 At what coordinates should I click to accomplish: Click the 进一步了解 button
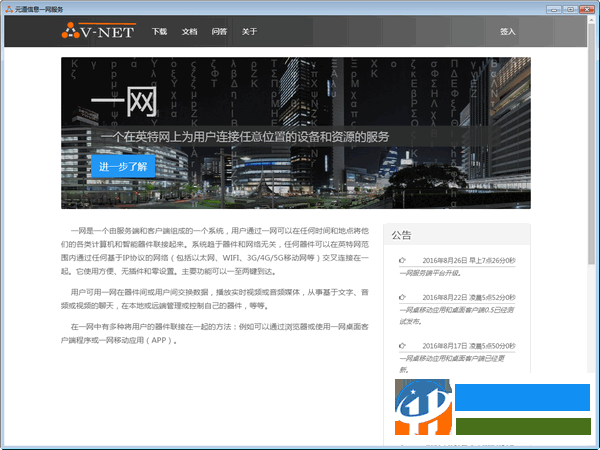point(123,166)
